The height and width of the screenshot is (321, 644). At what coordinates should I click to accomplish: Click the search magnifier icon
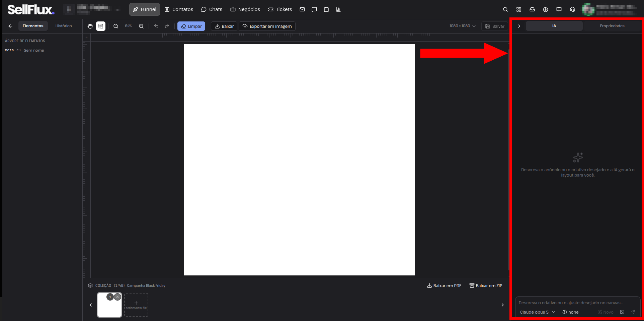point(505,9)
